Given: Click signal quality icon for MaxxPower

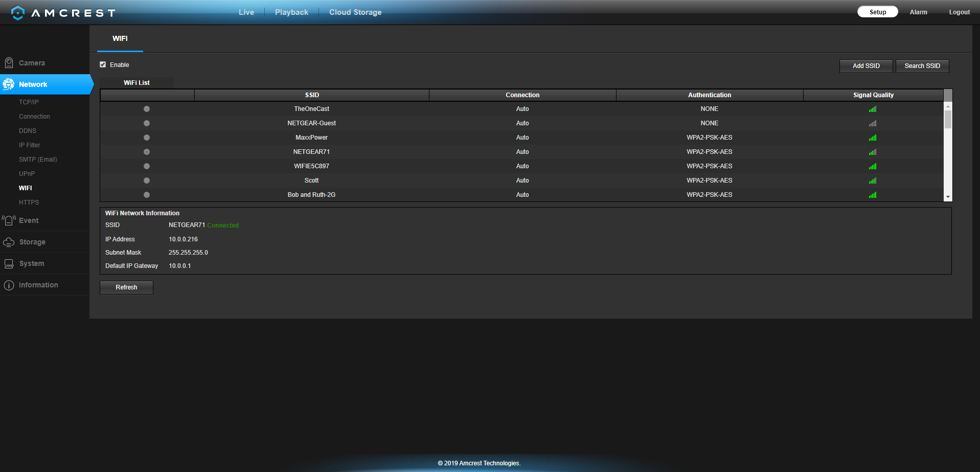Looking at the screenshot, I should [x=873, y=138].
